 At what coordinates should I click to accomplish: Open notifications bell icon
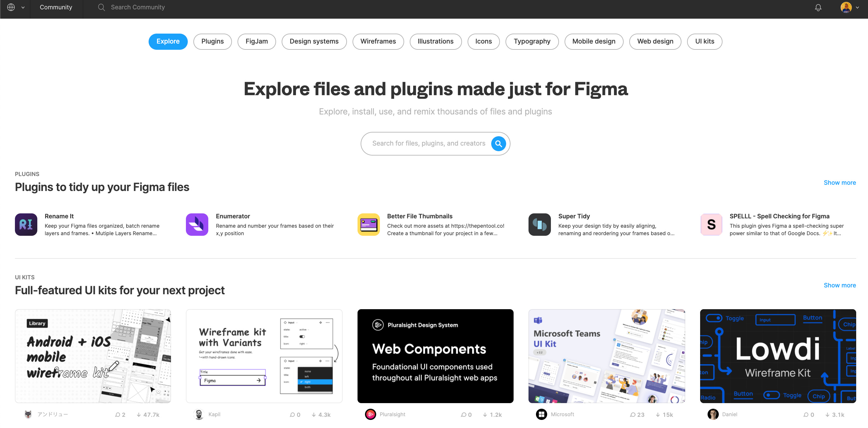pyautogui.click(x=818, y=7)
